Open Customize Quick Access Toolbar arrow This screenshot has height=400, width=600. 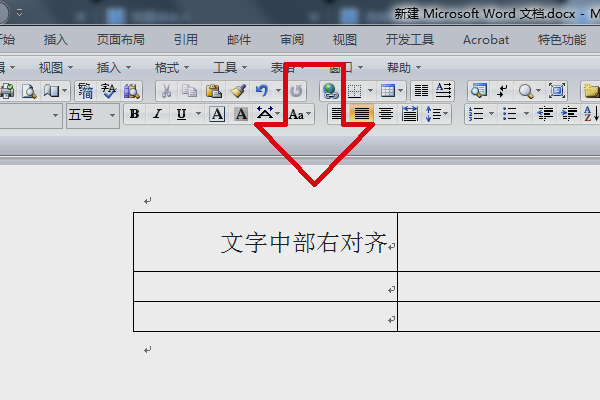point(19,13)
